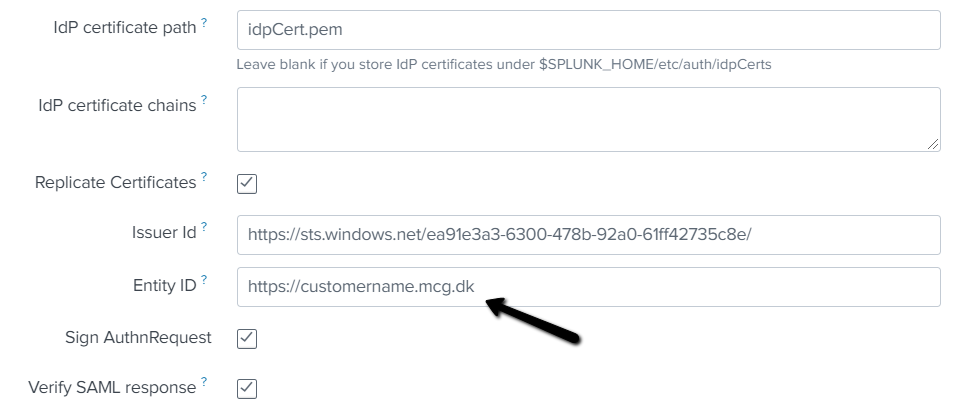The height and width of the screenshot is (412, 956).
Task: Click the certificate chains textarea resize handle
Action: pos(933,144)
